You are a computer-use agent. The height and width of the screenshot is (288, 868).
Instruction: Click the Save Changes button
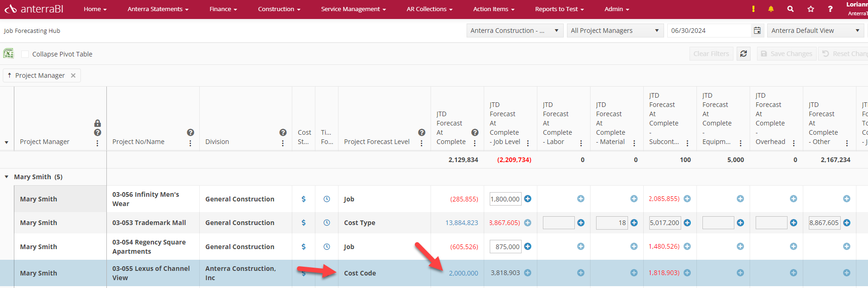787,54
